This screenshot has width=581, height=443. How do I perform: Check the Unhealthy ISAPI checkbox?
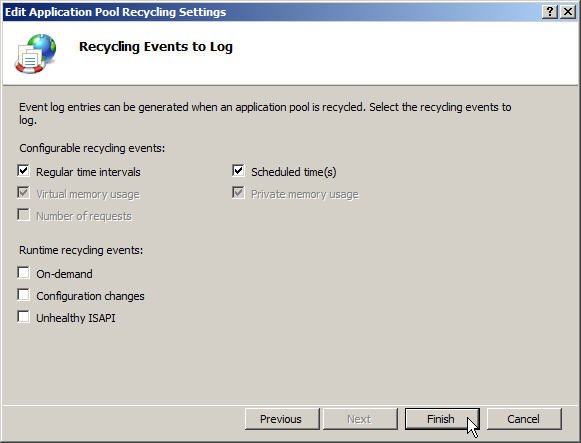[23, 317]
